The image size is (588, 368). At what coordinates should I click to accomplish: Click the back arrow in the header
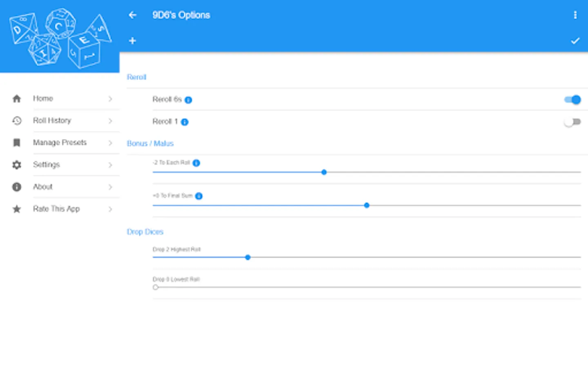[x=132, y=15]
